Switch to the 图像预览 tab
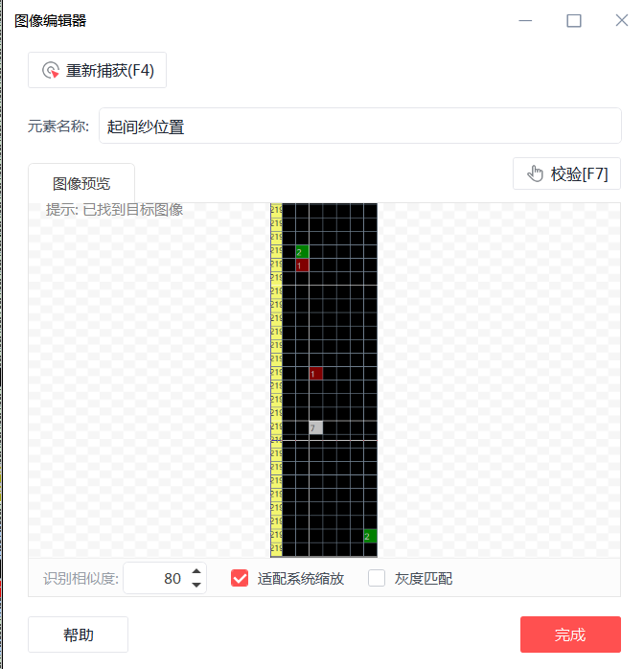This screenshot has width=644, height=669. [81, 183]
